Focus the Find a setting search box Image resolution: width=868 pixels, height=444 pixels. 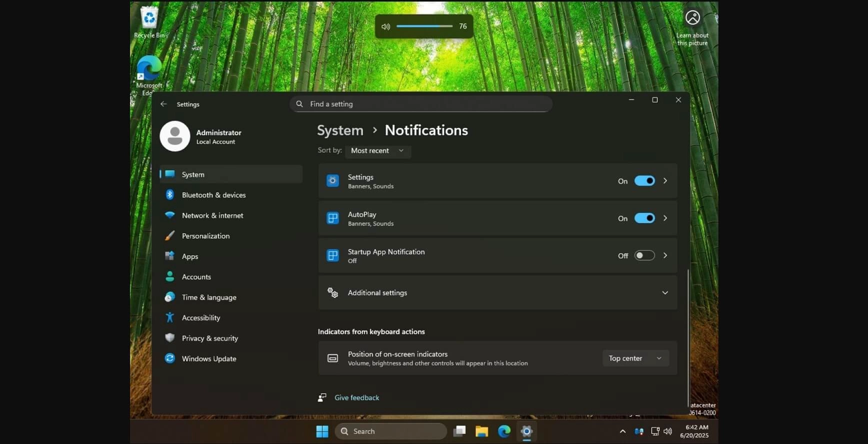click(421, 104)
